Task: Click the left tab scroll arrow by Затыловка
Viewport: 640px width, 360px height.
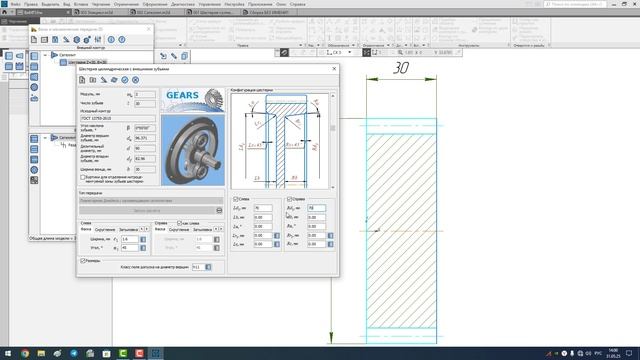Action: [x=142, y=229]
